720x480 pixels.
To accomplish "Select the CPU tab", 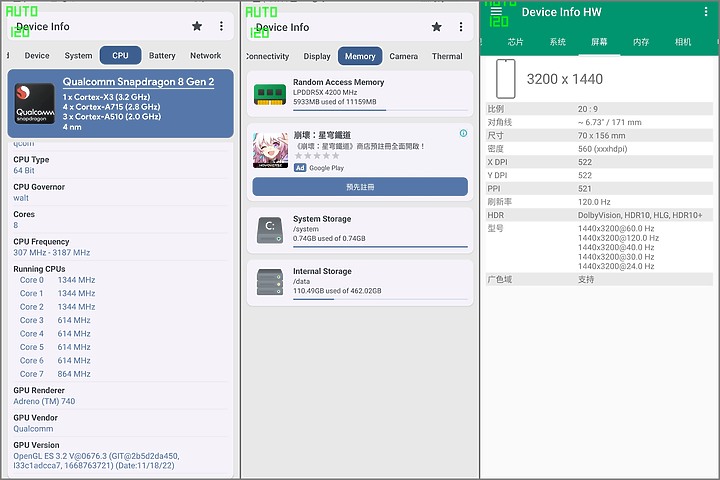I will click(120, 56).
